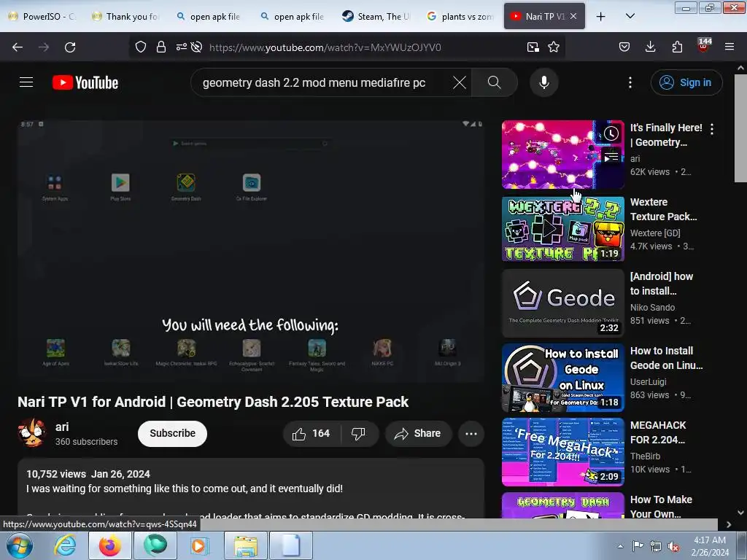
Task: Switch to the Thank you for tab
Action: point(126,16)
